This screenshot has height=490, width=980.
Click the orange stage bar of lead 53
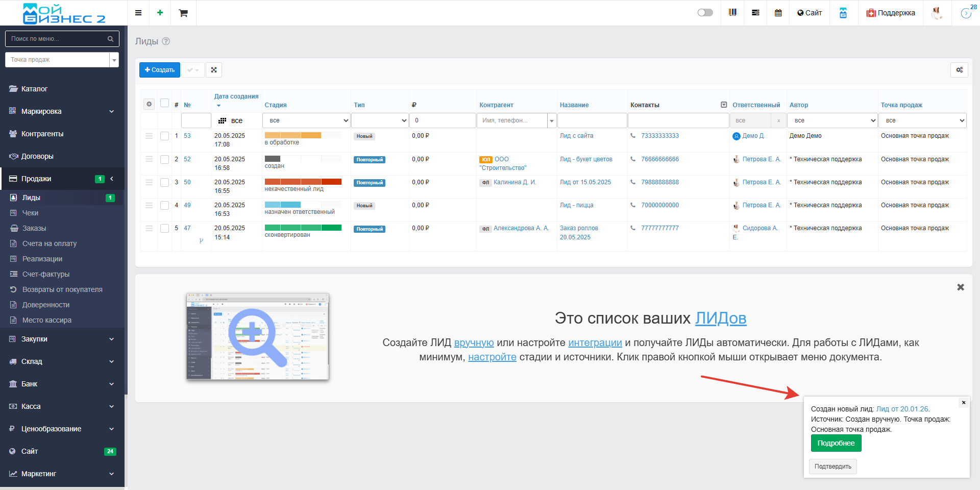[292, 135]
